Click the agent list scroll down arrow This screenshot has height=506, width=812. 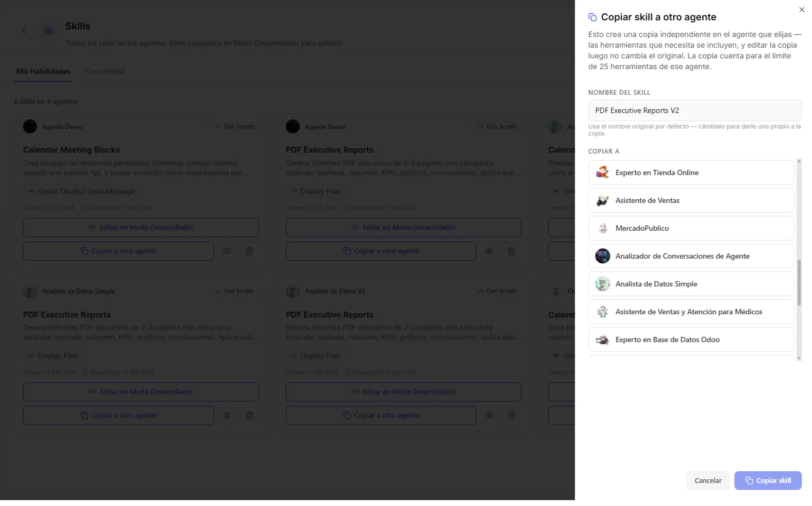tap(799, 358)
